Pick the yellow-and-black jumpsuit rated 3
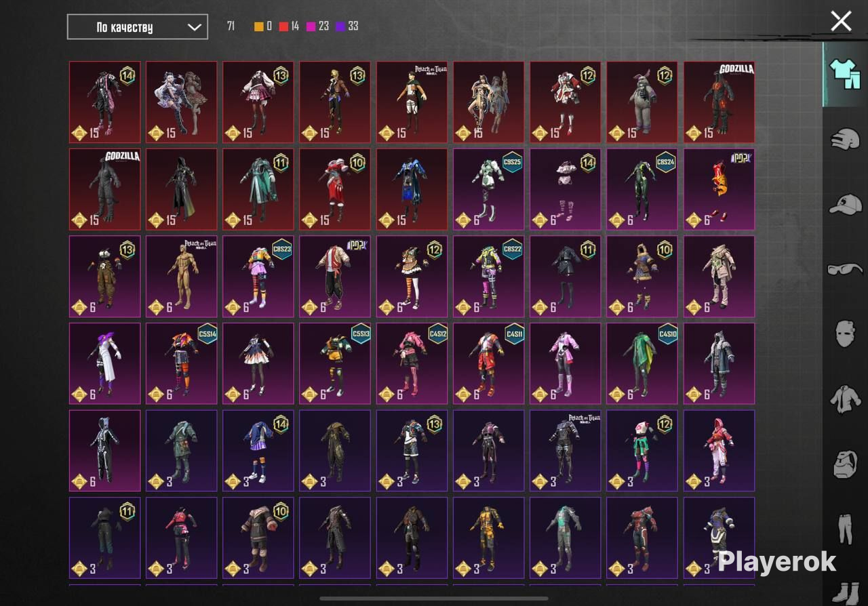The height and width of the screenshot is (606, 868). [x=488, y=538]
